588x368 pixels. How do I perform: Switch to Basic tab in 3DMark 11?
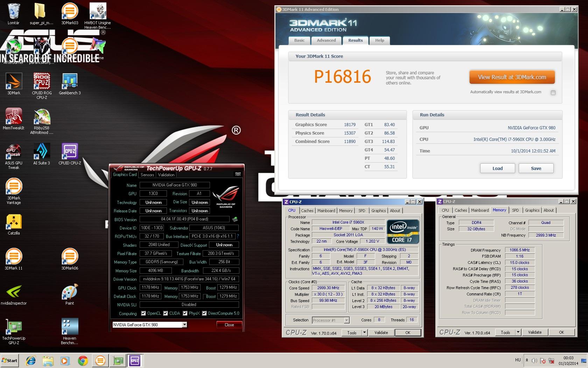299,40
